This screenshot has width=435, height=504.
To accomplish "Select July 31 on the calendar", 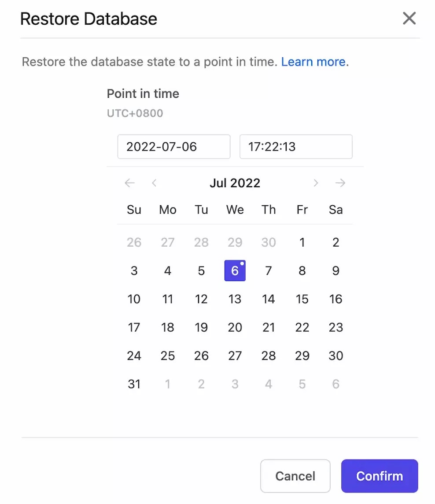I will pos(134,384).
